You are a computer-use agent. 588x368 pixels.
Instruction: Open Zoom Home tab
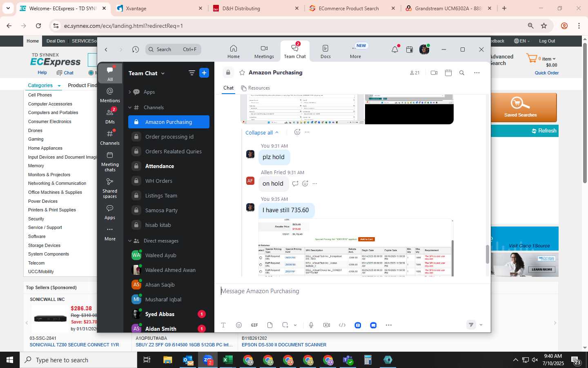coord(234,52)
